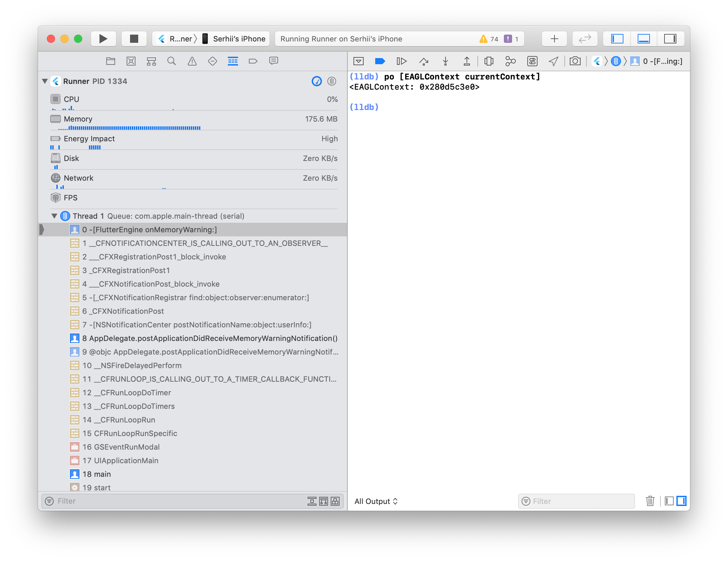This screenshot has height=561, width=728.
Task: Select frame 8 AppDelegate.postApplicationDidReceiveMemoryWarningNotification()
Action: (193, 338)
